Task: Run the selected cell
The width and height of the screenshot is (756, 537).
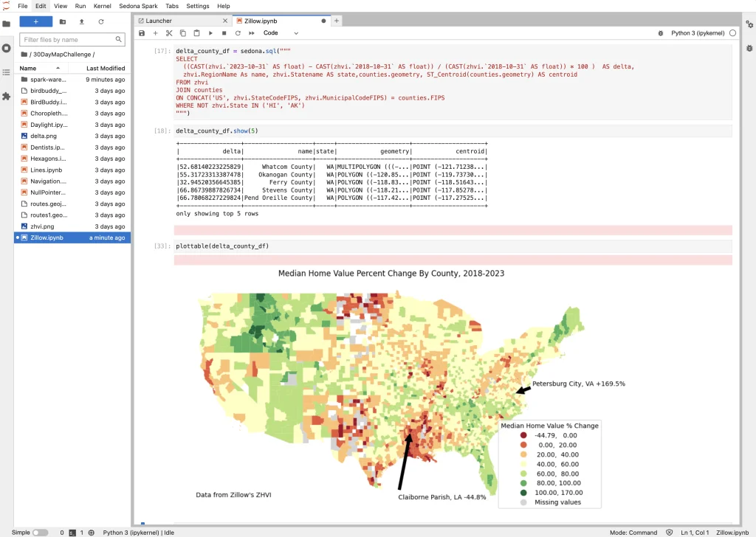Action: 210,33
